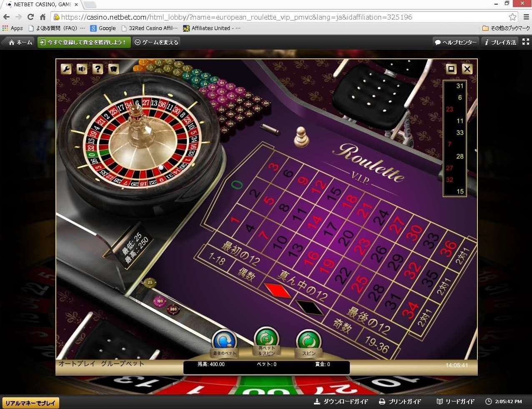Image resolution: width=532 pixels, height=409 pixels.
Task: Bet on 最後の12 last dozen
Action: (369, 321)
